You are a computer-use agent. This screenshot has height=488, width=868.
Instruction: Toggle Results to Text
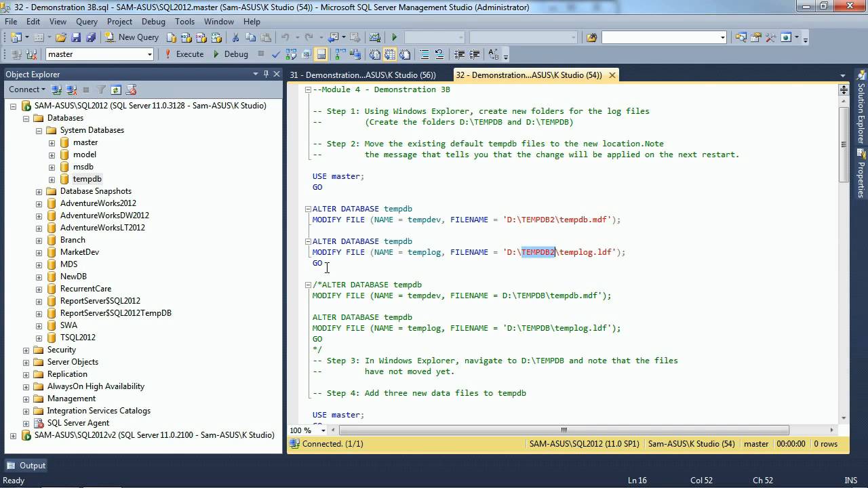[x=374, y=54]
